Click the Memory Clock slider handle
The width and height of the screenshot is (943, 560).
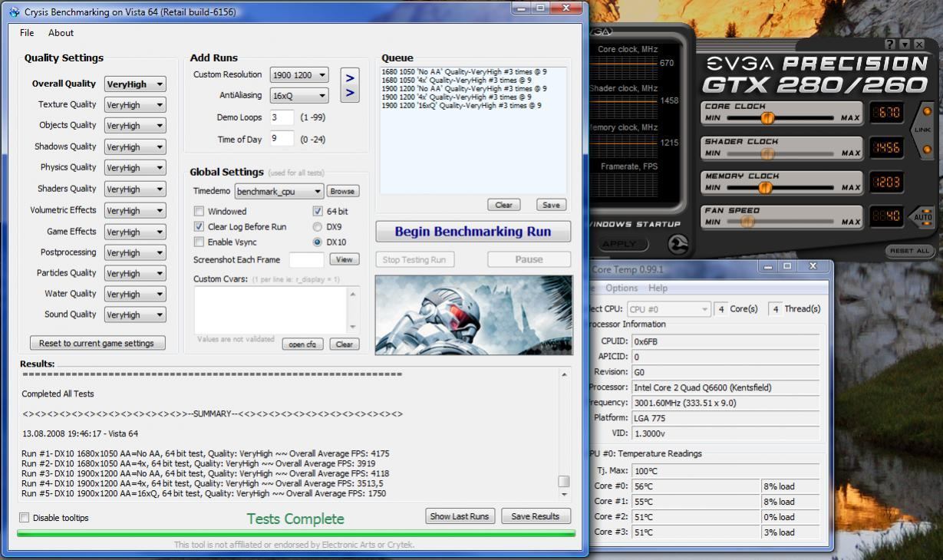click(767, 187)
